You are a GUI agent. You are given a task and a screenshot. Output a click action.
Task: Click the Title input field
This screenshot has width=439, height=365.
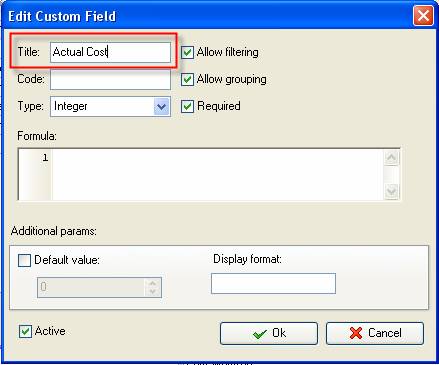pos(110,52)
